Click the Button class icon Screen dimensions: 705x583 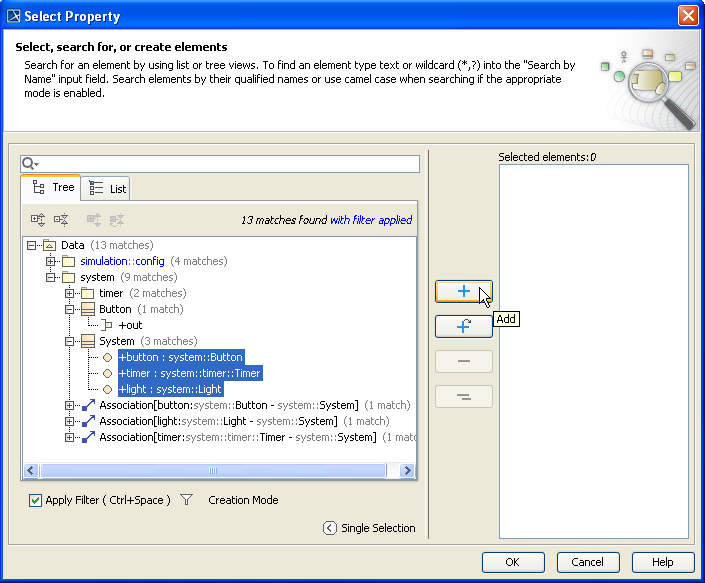click(88, 309)
